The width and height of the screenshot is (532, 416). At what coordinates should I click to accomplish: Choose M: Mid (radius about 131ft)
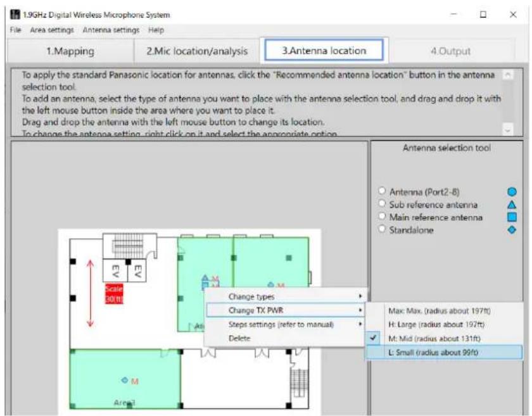[x=444, y=339]
